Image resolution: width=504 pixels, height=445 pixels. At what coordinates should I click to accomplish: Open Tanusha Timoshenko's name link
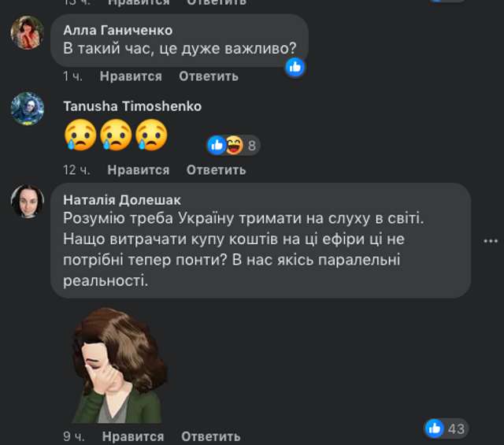132,106
